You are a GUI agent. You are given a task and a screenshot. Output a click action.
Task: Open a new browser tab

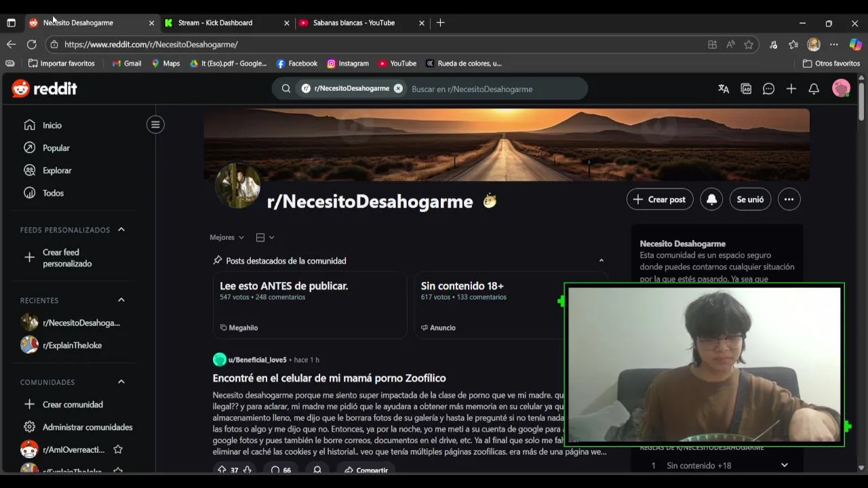(x=440, y=22)
